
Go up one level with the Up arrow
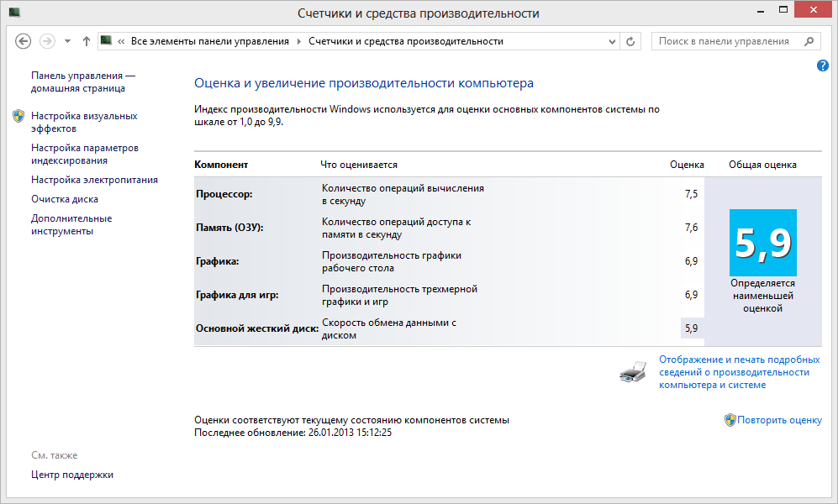pos(86,41)
